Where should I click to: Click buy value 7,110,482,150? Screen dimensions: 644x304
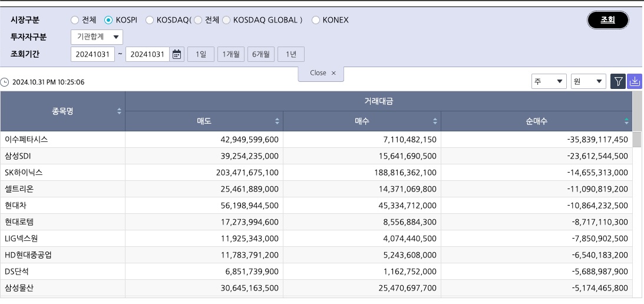tap(410, 140)
